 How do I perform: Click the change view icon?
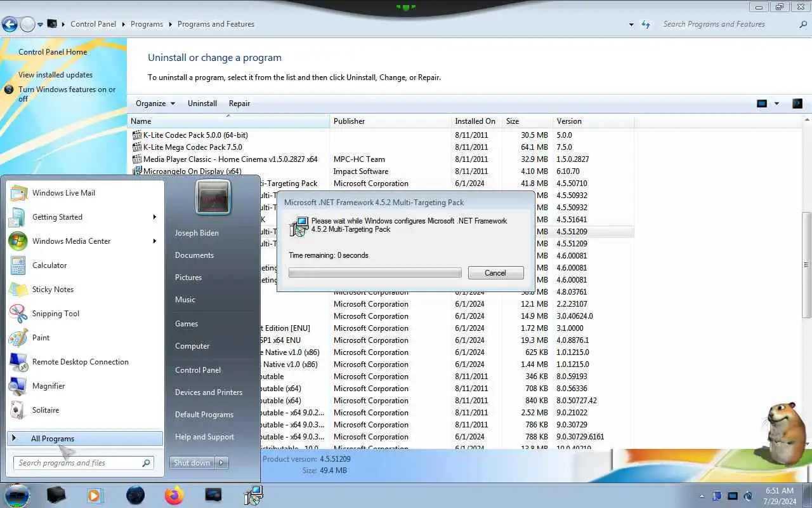[x=762, y=104]
